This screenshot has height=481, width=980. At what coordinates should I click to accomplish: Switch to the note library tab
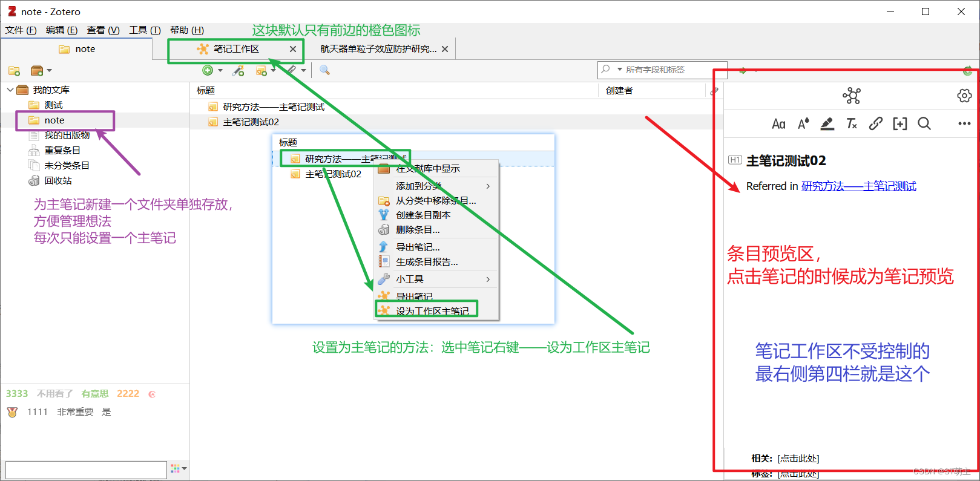click(77, 49)
